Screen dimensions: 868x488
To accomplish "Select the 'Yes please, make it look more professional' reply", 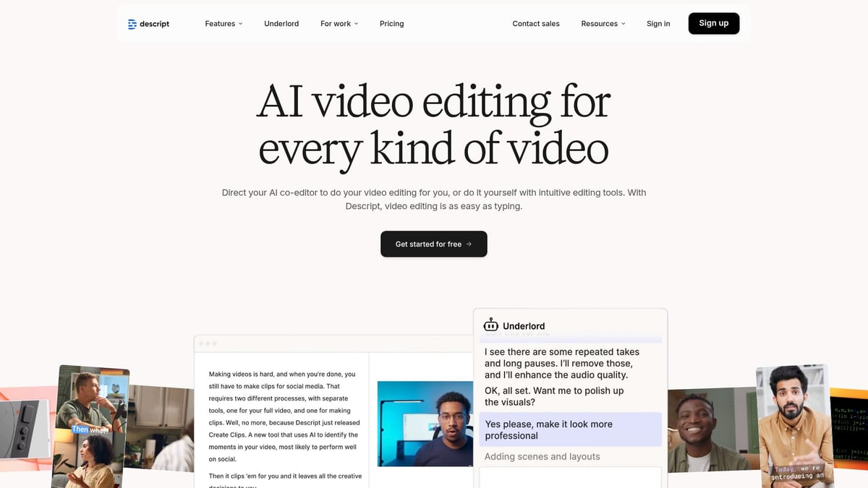I will pos(570,429).
